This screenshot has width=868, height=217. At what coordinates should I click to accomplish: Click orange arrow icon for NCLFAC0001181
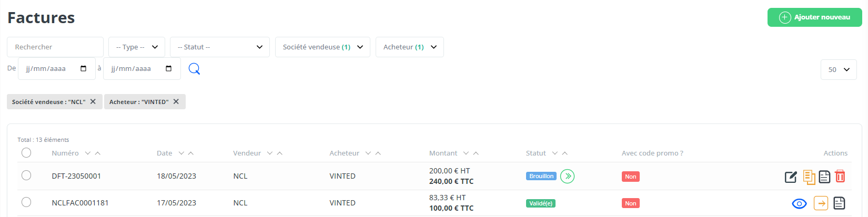pos(821,203)
